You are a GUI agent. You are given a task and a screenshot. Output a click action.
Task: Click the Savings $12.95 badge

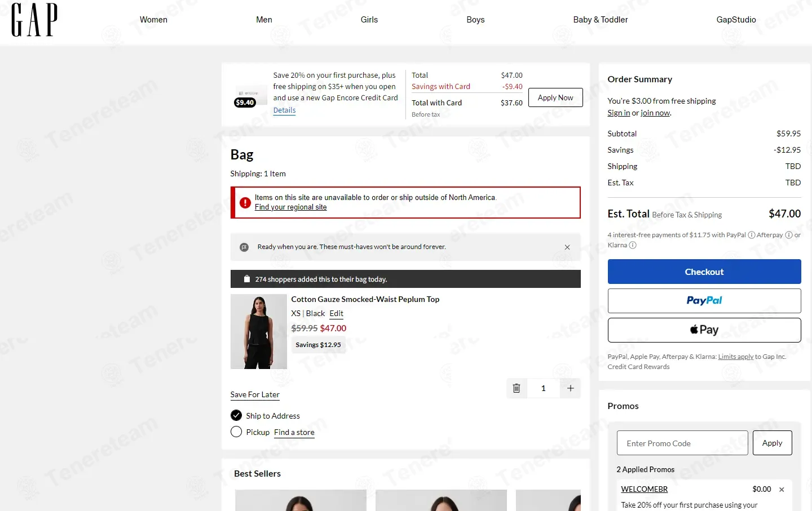click(318, 345)
